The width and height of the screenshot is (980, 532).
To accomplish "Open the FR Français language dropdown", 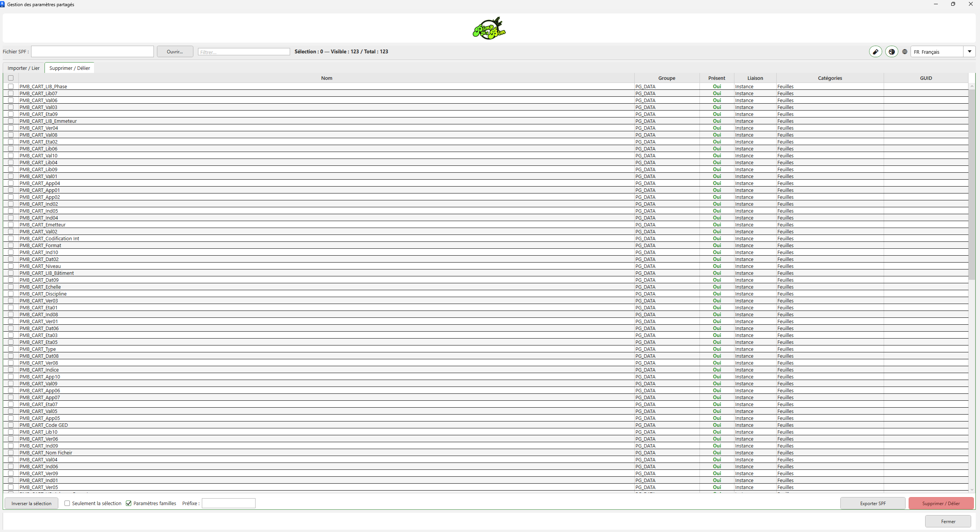I will 943,51.
